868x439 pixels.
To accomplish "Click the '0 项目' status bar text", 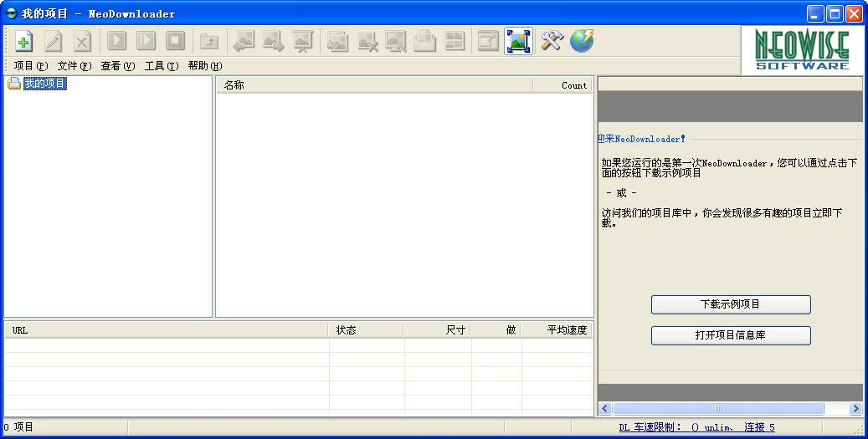I will click(18, 426).
